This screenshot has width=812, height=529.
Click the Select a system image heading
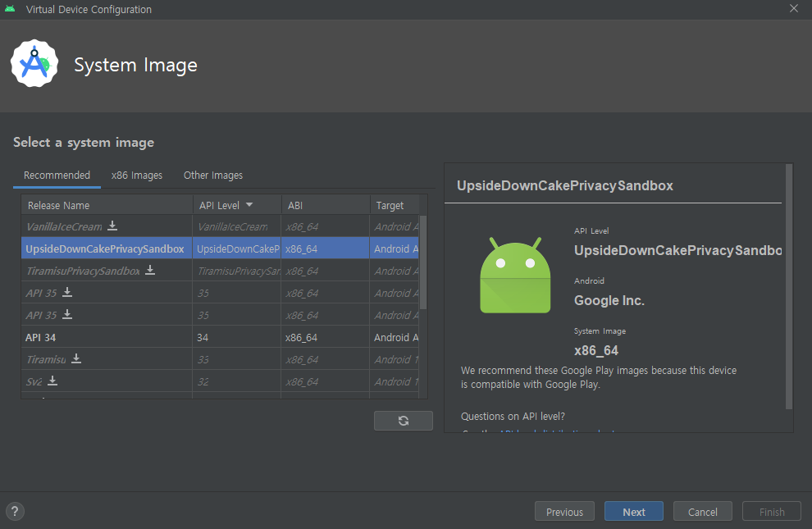[x=84, y=143]
